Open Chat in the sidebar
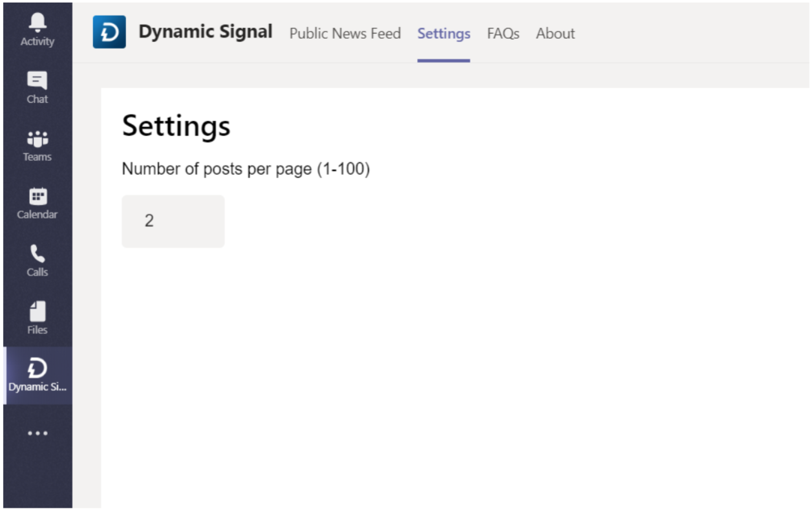Viewport: 812px width, 511px height. (x=37, y=87)
